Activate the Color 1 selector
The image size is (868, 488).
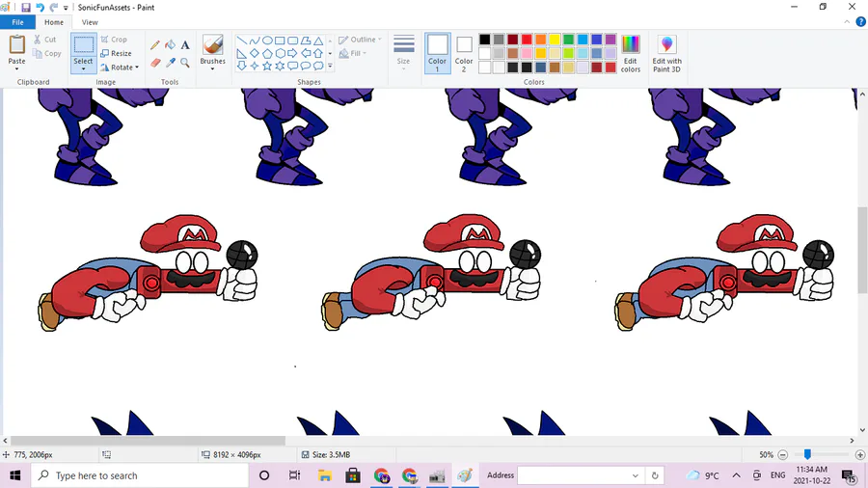pyautogui.click(x=437, y=53)
